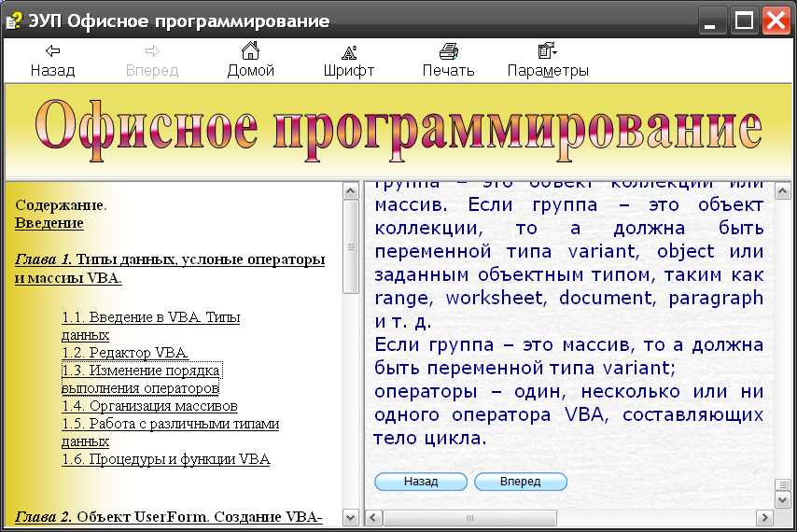Open Глава 2 Объект UserForm link
The width and height of the screenshot is (797, 532).
[168, 516]
